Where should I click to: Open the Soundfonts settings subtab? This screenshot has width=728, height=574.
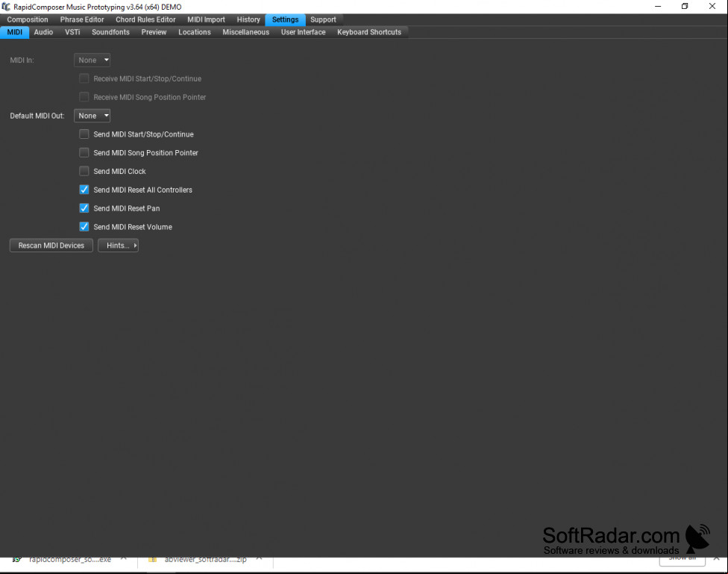pos(110,32)
